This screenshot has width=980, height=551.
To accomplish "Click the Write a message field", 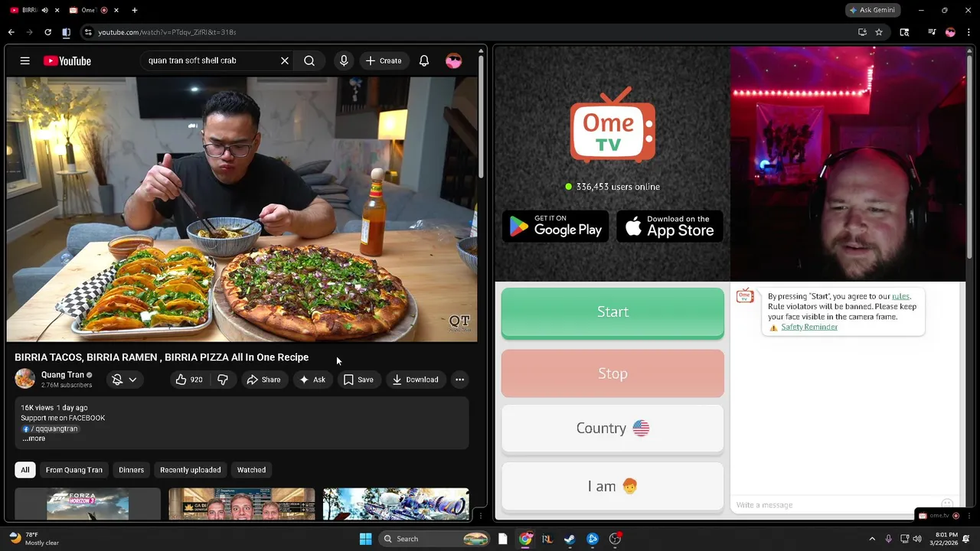I will 835,505.
